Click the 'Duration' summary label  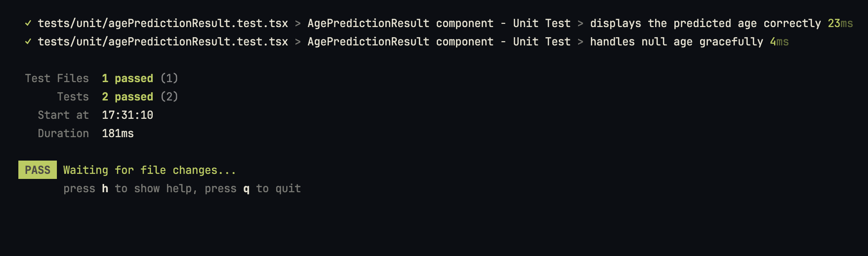coord(63,134)
